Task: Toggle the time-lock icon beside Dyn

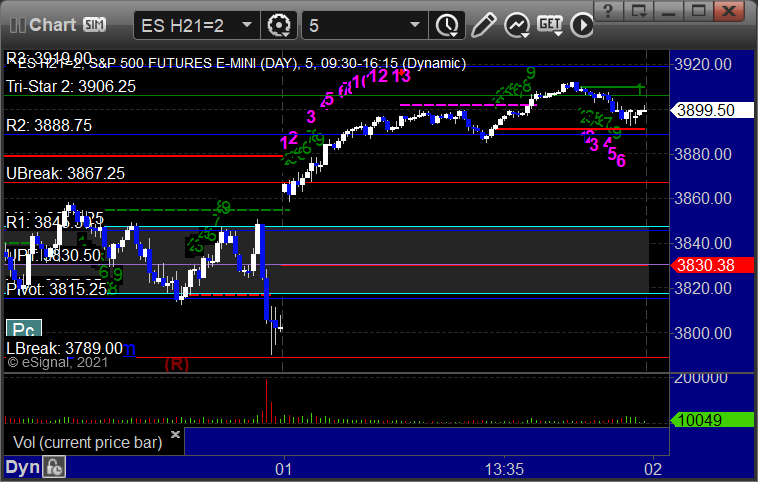Action: click(x=54, y=467)
